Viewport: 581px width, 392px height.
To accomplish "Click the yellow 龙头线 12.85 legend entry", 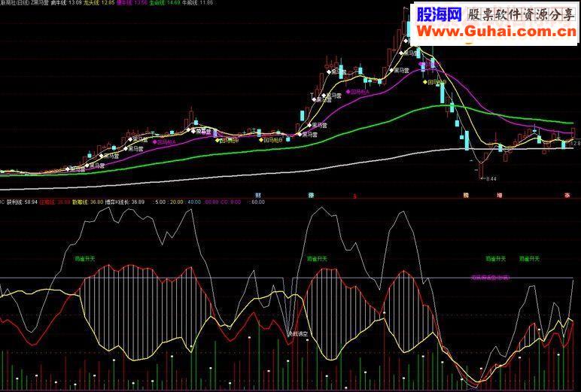I will pyautogui.click(x=99, y=2).
